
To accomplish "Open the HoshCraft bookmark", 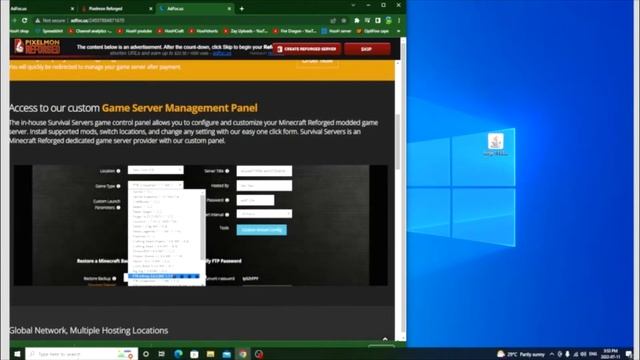I will pos(171,31).
